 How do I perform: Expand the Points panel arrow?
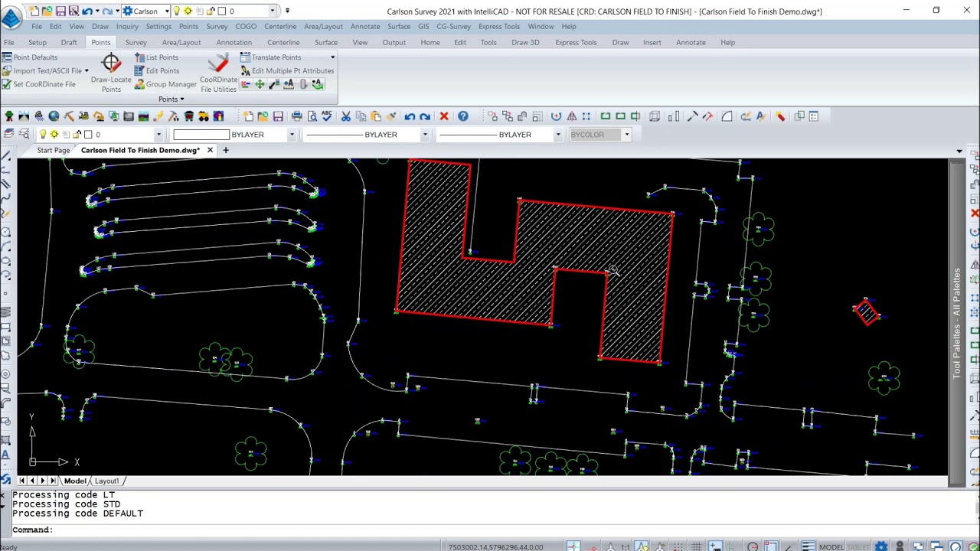(x=181, y=99)
